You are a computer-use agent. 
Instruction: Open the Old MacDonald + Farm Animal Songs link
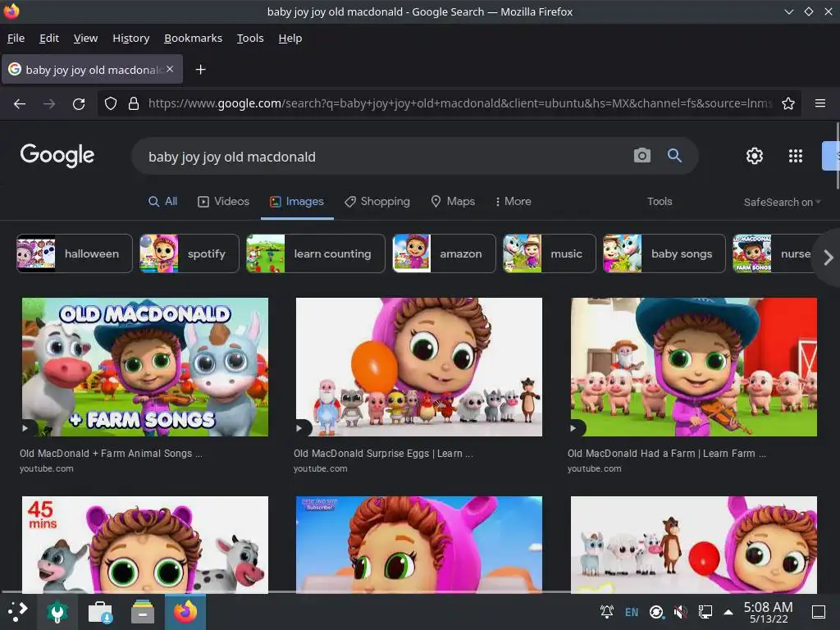click(x=111, y=453)
